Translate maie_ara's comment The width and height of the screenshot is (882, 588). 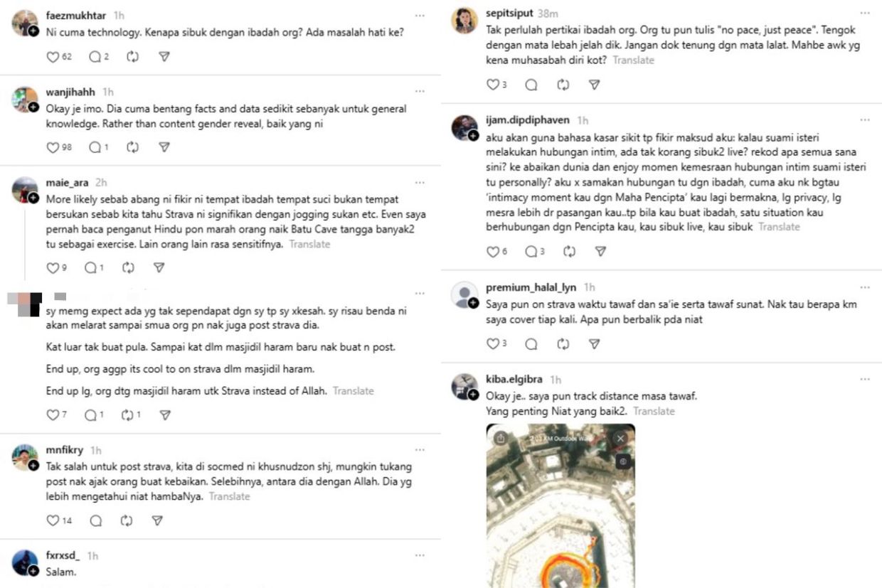point(310,244)
